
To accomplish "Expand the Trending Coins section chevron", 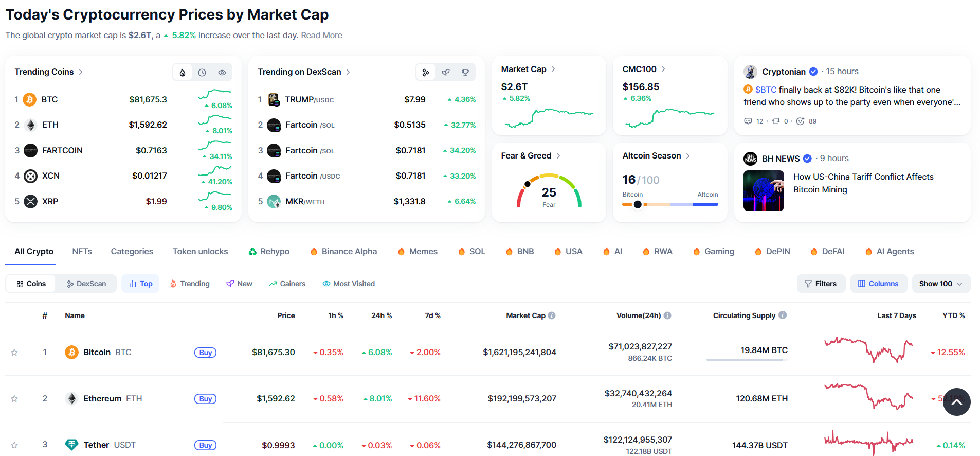I will (81, 72).
